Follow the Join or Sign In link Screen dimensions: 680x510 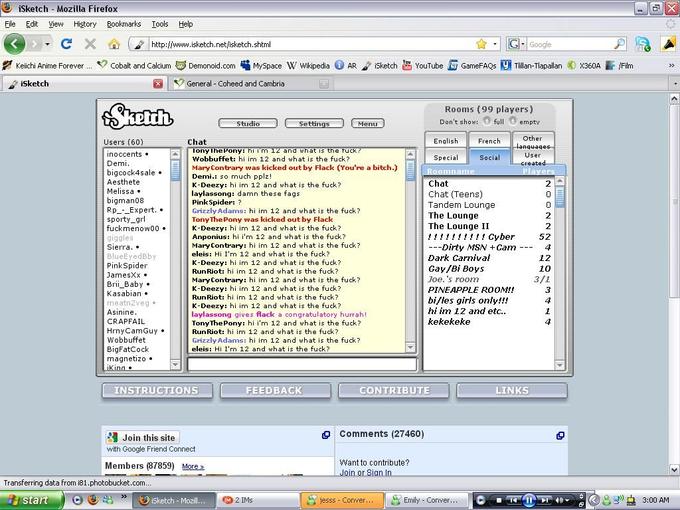[x=365, y=472]
